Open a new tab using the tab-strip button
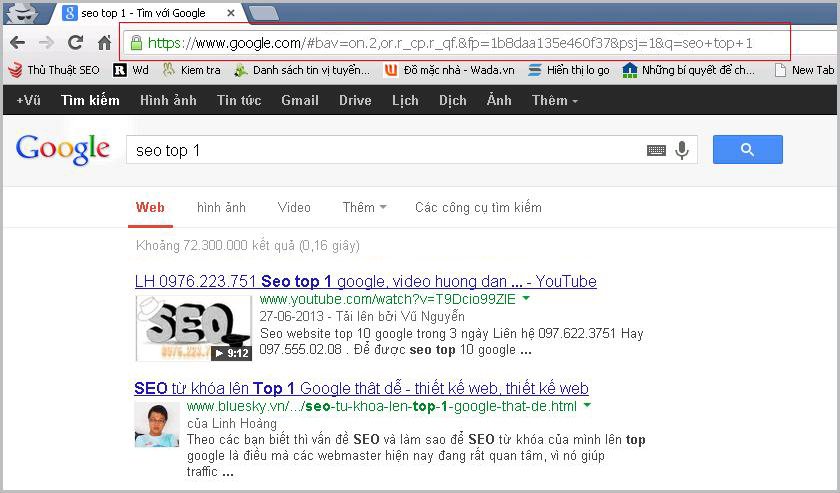 click(264, 13)
